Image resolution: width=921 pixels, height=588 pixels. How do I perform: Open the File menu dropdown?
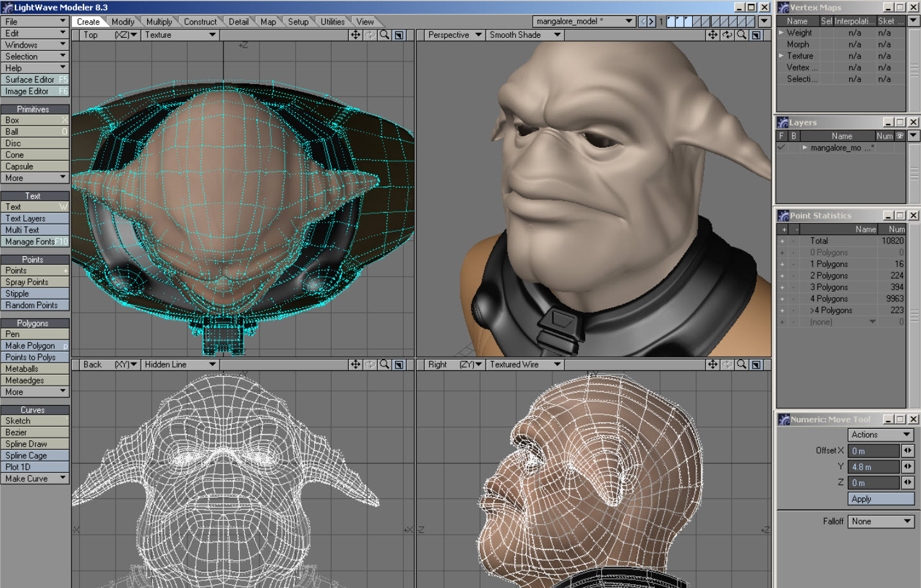(35, 21)
